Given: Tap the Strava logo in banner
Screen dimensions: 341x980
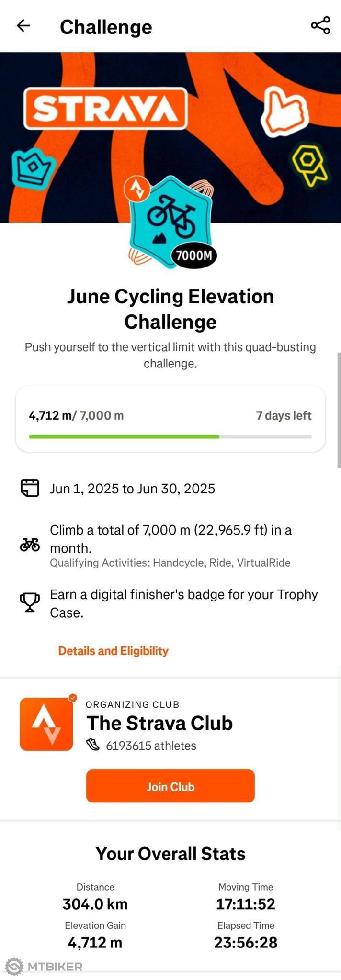Looking at the screenshot, I should pyautogui.click(x=105, y=109).
